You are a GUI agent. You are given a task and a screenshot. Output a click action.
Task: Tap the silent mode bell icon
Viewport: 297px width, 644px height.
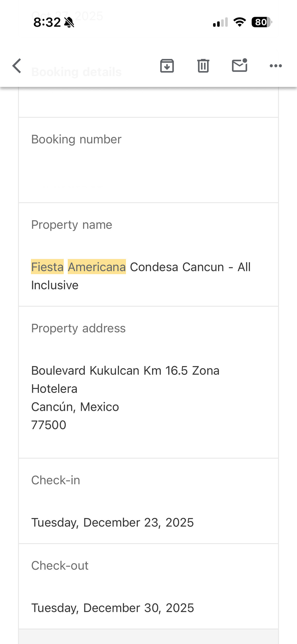pyautogui.click(x=69, y=22)
